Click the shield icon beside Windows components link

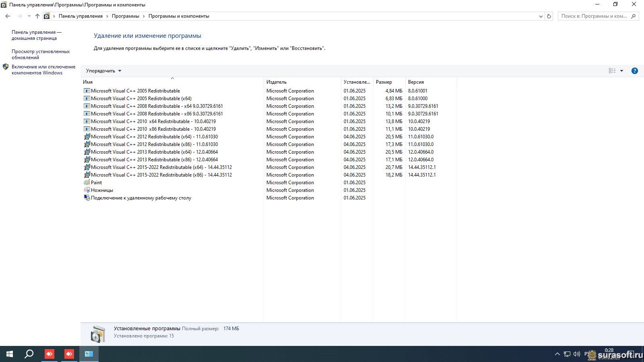point(6,67)
